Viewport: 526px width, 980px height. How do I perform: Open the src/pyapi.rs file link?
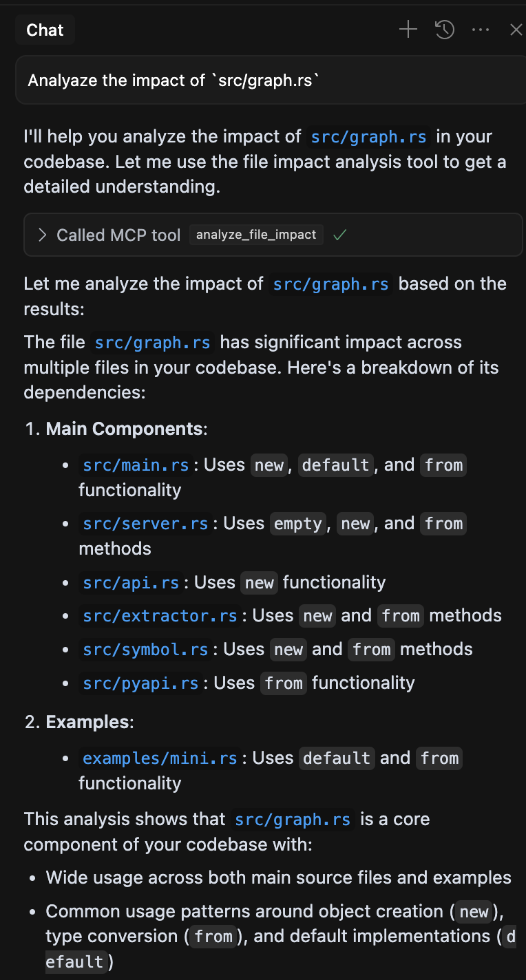pos(140,682)
